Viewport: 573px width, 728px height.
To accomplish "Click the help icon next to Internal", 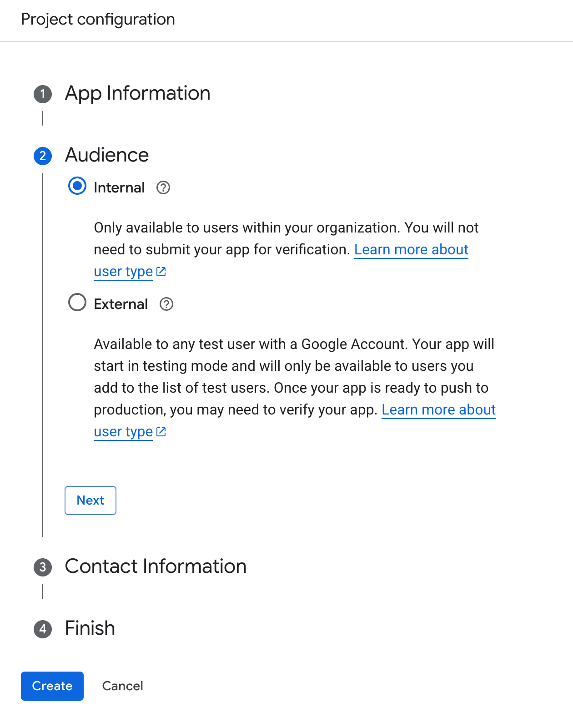I will tap(163, 187).
